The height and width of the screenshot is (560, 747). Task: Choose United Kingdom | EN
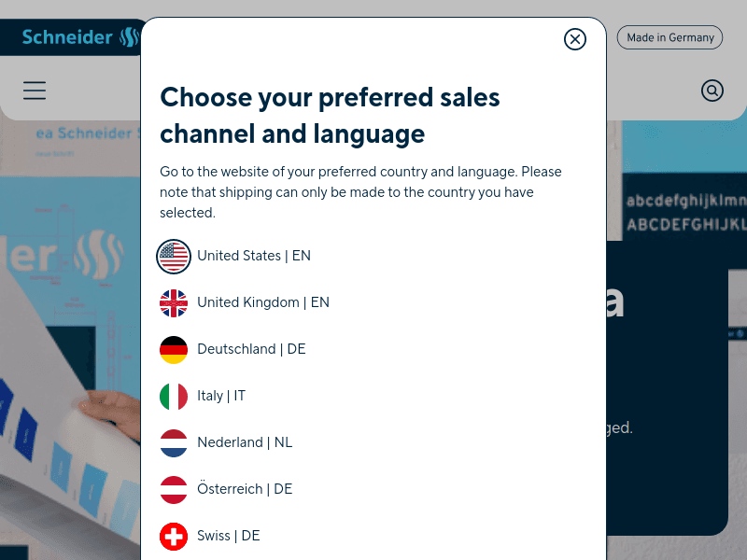click(x=263, y=302)
